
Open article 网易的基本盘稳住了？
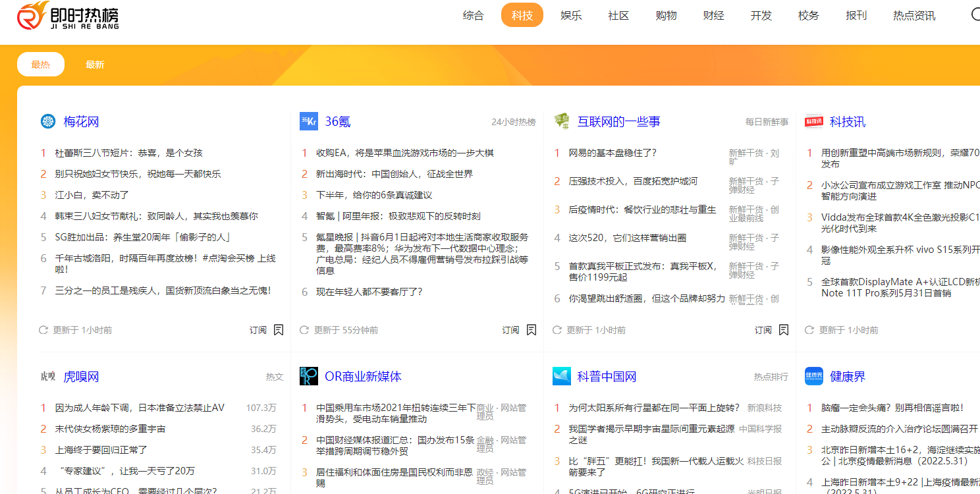tap(612, 153)
